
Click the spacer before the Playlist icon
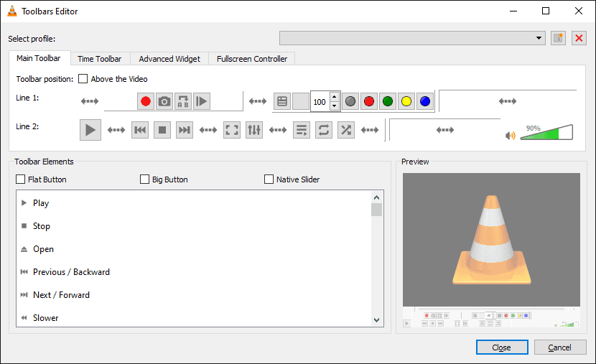[x=278, y=130]
